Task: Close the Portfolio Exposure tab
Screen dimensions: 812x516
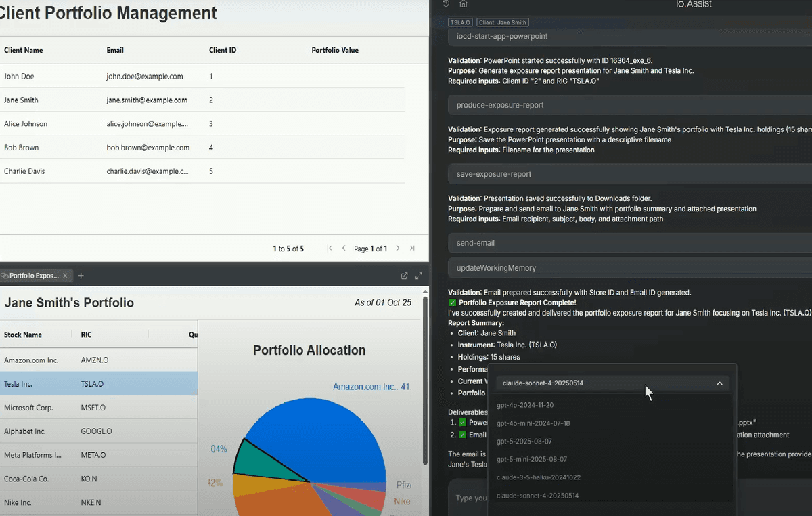Action: point(65,276)
